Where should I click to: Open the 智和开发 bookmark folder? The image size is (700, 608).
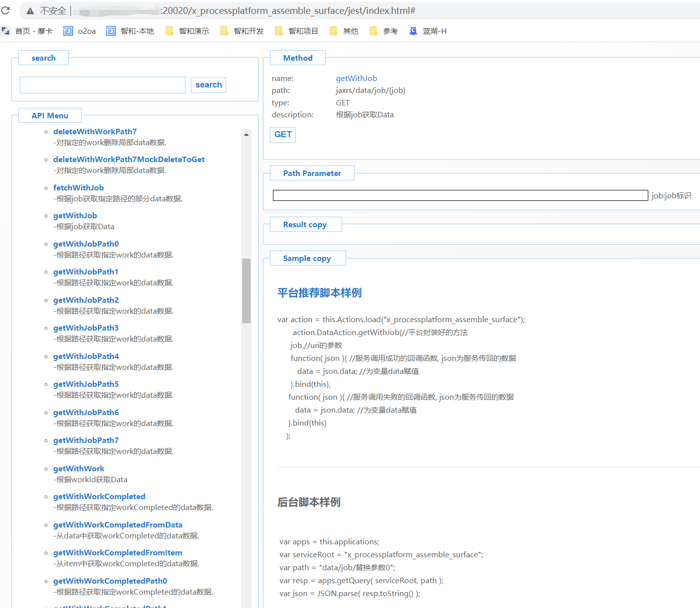[x=242, y=31]
